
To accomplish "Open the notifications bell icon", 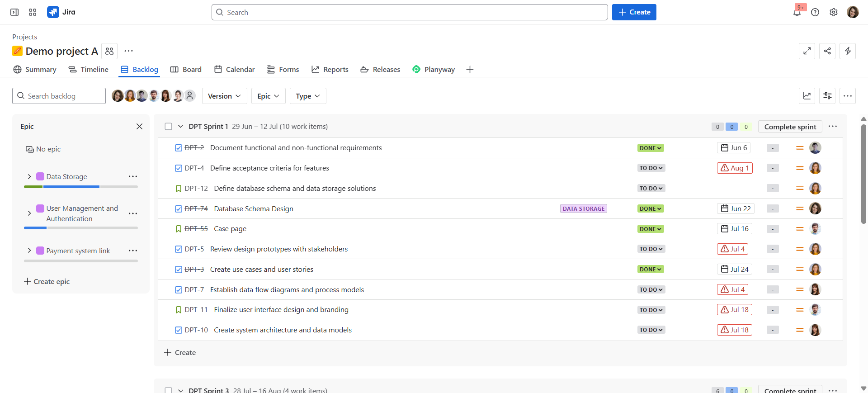I will [797, 13].
